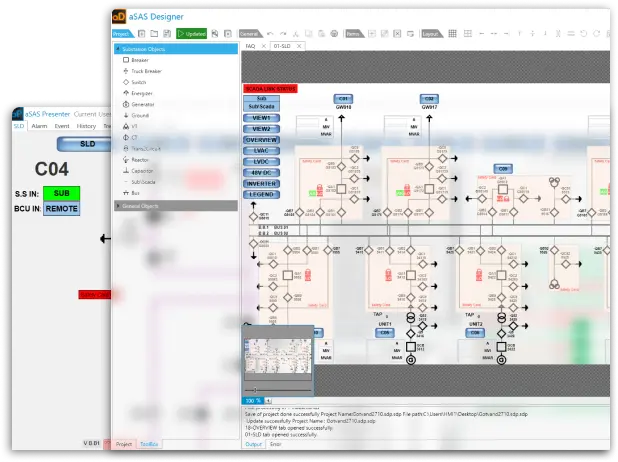Open project with the folder icon
618x462 pixels.
point(154,34)
